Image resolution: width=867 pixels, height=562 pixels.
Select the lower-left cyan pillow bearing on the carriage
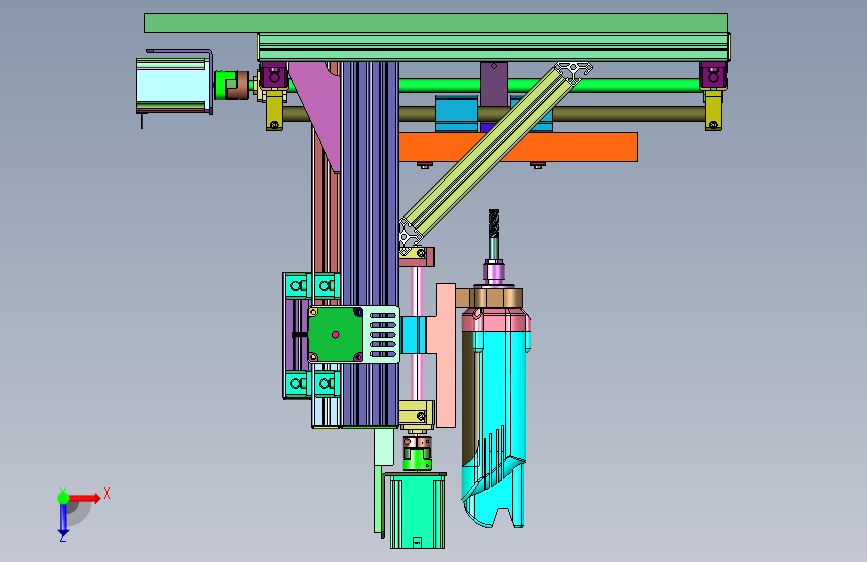[297, 383]
